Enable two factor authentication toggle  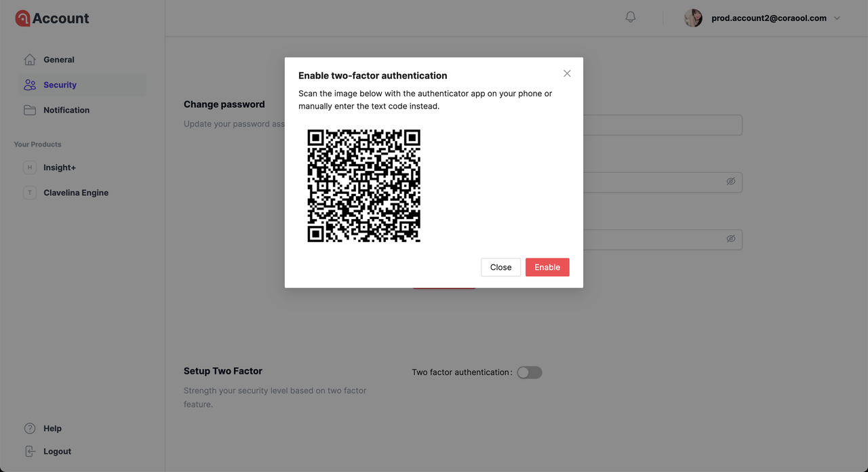coord(529,372)
